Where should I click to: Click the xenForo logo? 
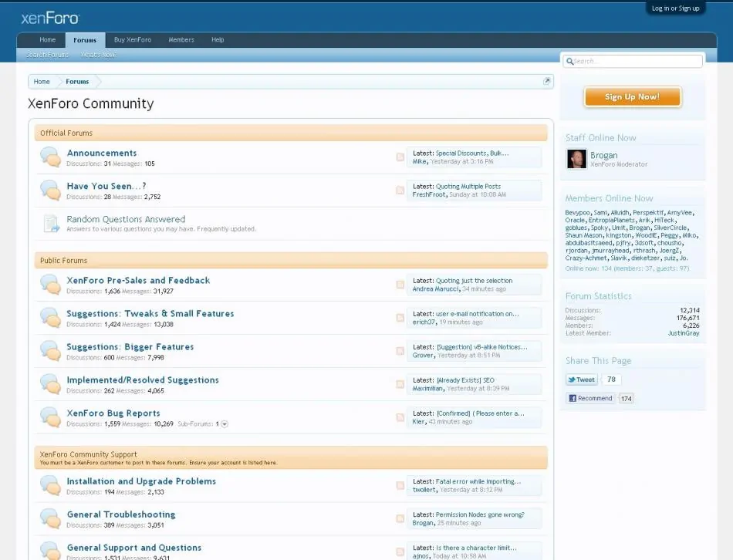(x=50, y=19)
